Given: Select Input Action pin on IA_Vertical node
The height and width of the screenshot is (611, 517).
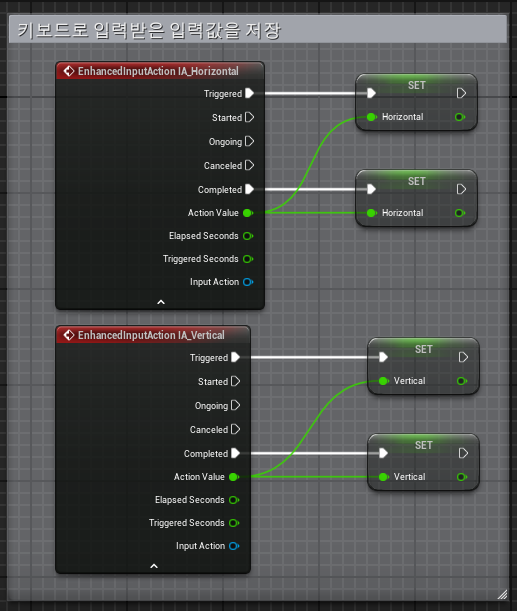Looking at the screenshot, I should point(234,546).
